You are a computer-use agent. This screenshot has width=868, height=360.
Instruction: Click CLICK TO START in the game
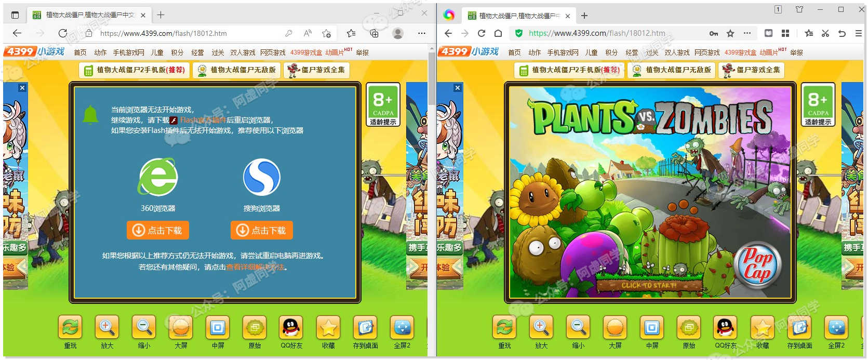coord(649,285)
